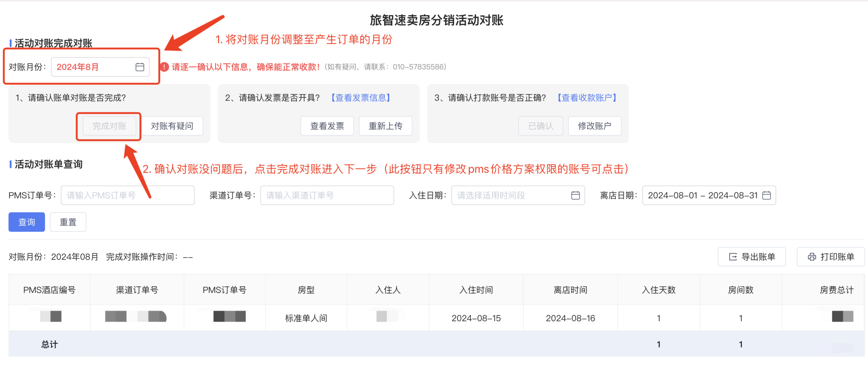The width and height of the screenshot is (868, 365).
Task: Open the 查看发票信息 link
Action: coord(361,98)
